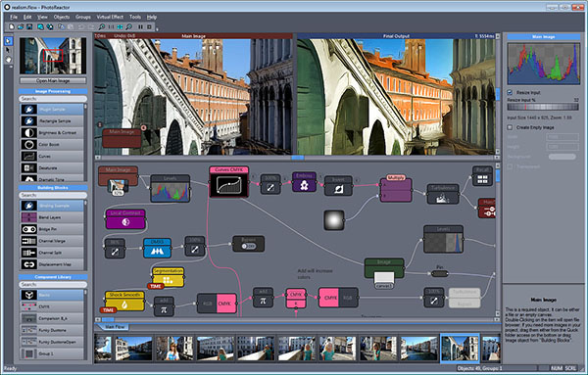
Task: Click the Save disk icon in toolbar
Action: [29, 27]
